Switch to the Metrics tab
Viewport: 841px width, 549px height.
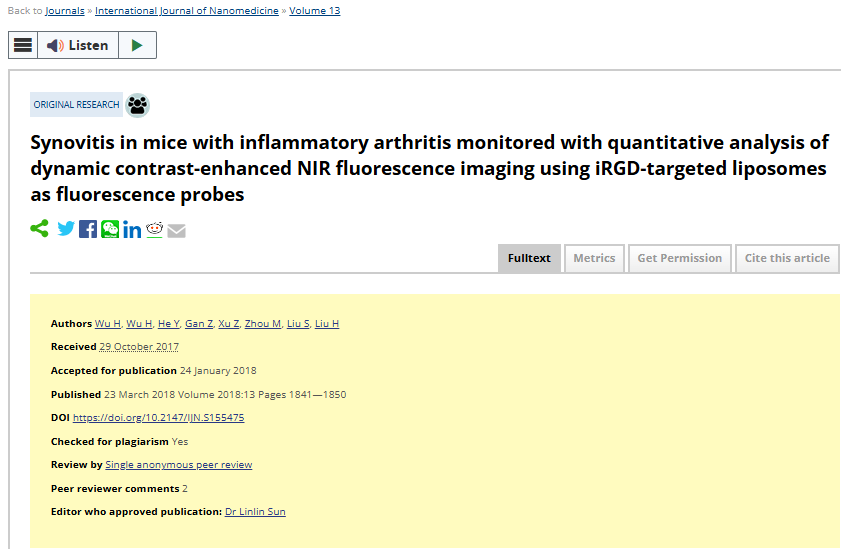coord(594,258)
